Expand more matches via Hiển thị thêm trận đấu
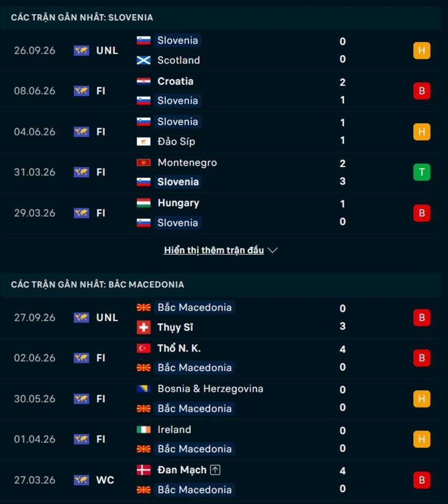The height and width of the screenshot is (504, 448). 214,250
